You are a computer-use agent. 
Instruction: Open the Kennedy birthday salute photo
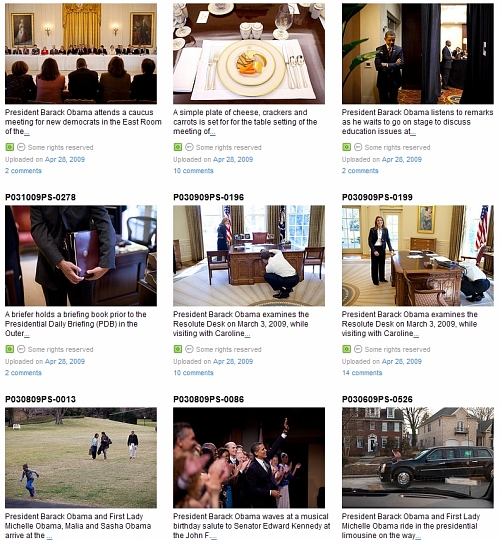[x=249, y=458]
